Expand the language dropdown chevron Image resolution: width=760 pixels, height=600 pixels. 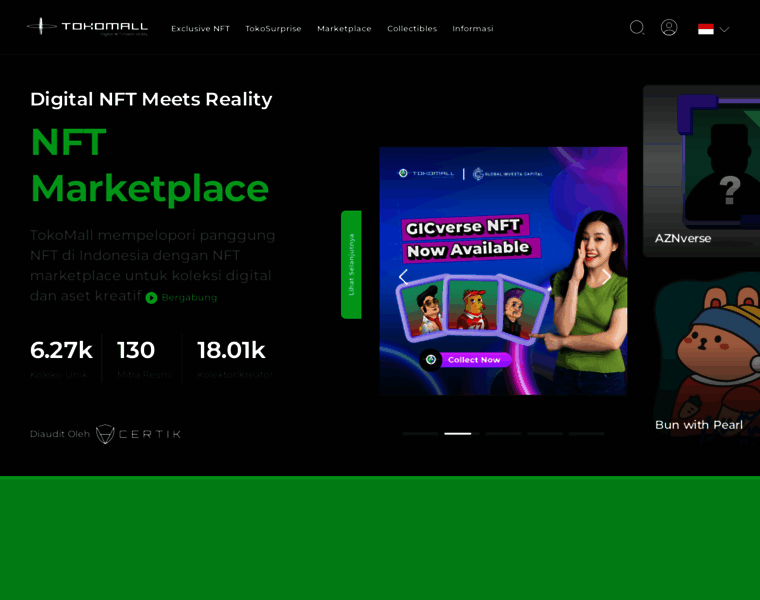[724, 30]
